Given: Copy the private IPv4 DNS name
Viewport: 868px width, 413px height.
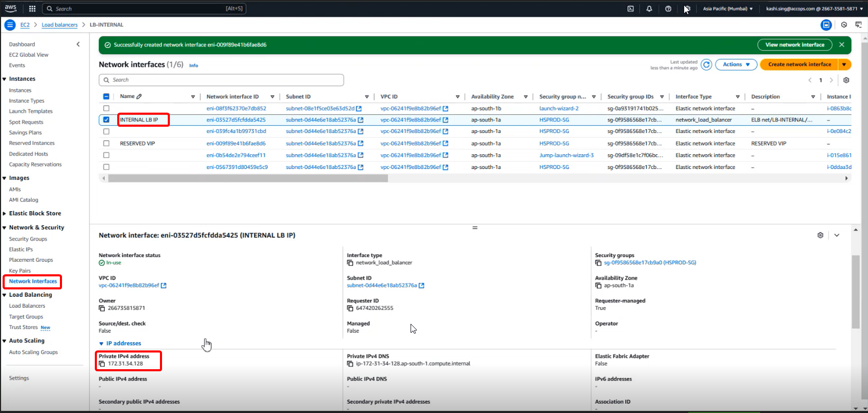Looking at the screenshot, I should pos(350,364).
